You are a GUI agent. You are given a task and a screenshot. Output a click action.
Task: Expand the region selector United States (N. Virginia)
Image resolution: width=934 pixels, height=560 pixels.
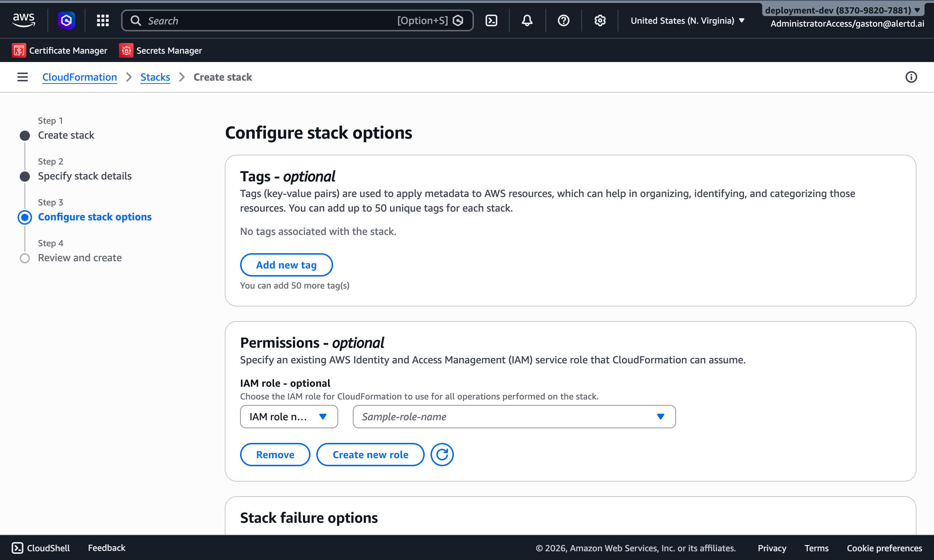tap(688, 20)
